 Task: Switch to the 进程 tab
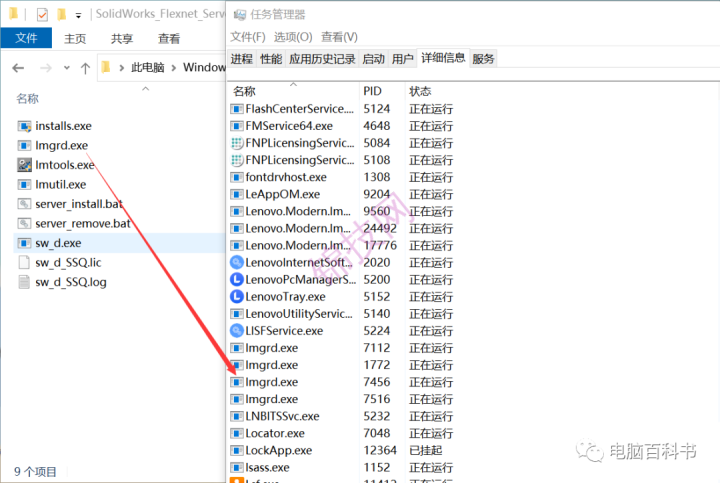pyautogui.click(x=242, y=59)
